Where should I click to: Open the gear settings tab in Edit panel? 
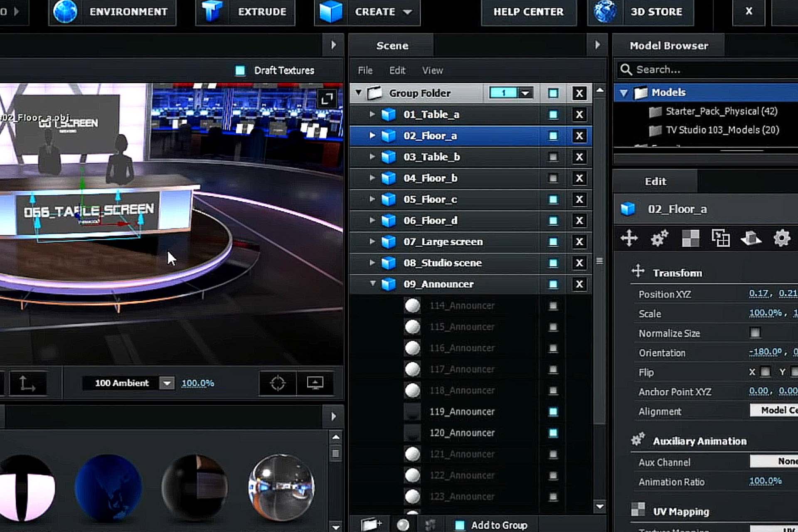pos(781,239)
